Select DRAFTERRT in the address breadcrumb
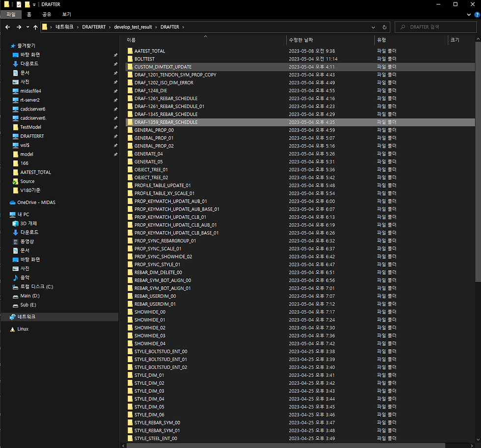Screen dimensions: 481x448 [x=94, y=27]
